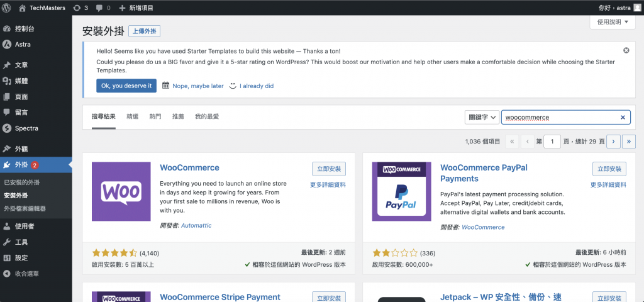
Task: Clear the search field with the X
Action: click(623, 118)
